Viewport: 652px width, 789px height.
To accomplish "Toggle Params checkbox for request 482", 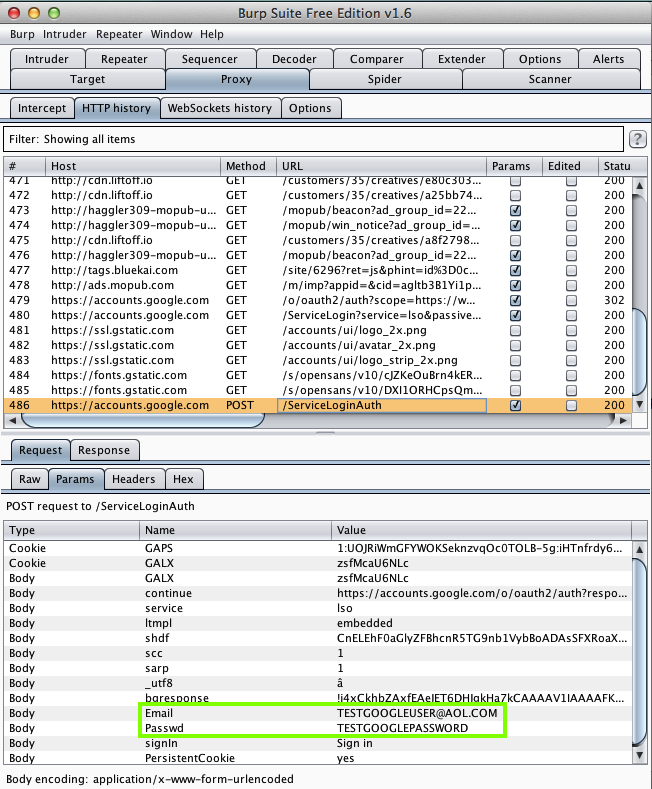I will click(x=515, y=345).
